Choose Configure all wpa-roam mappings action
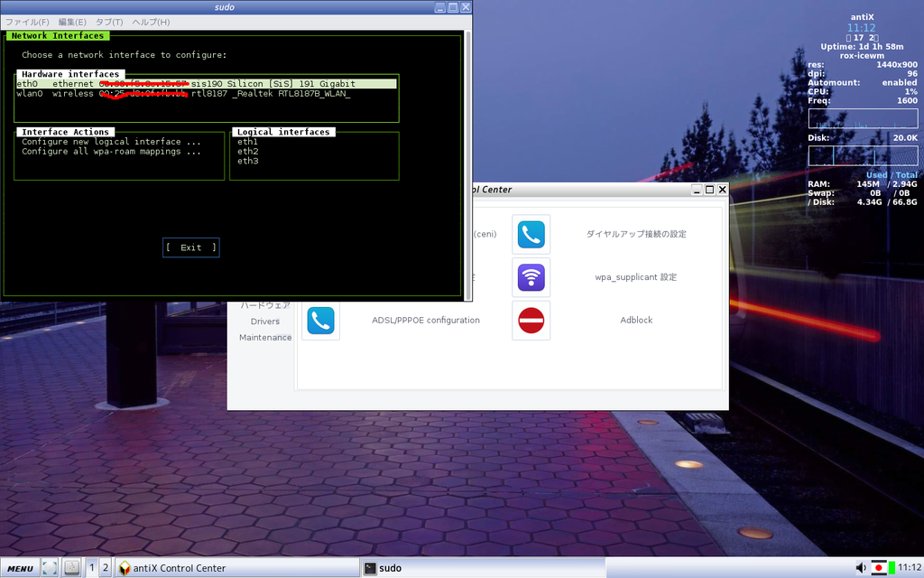 point(111,152)
